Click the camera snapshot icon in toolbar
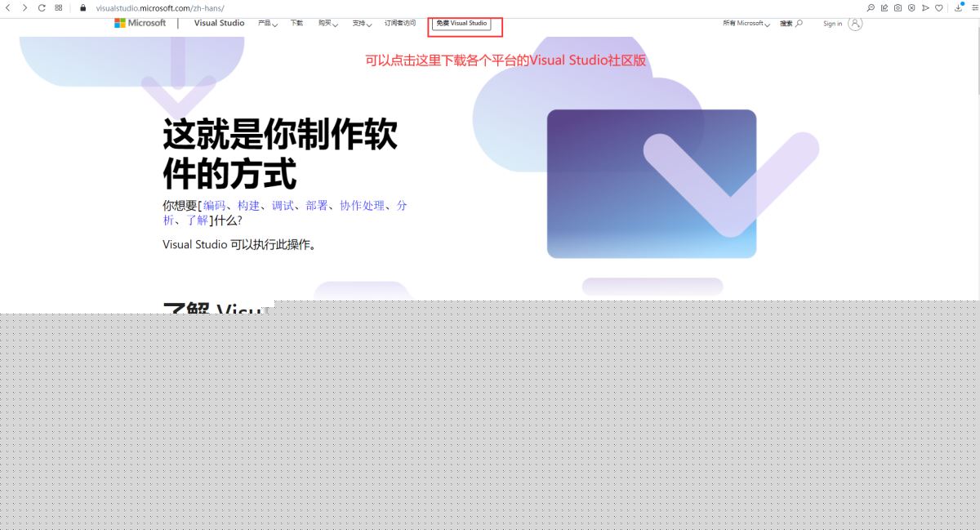 (x=898, y=7)
